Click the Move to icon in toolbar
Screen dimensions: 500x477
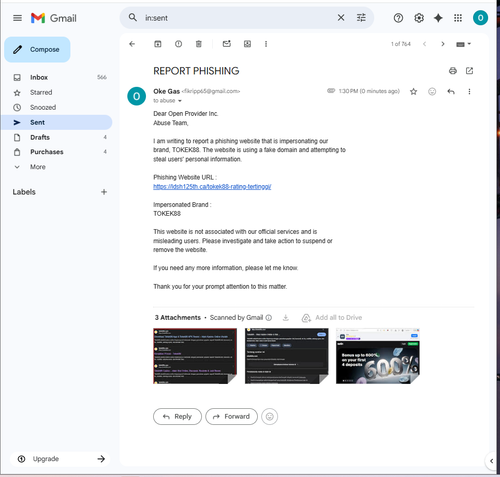pyautogui.click(x=247, y=44)
